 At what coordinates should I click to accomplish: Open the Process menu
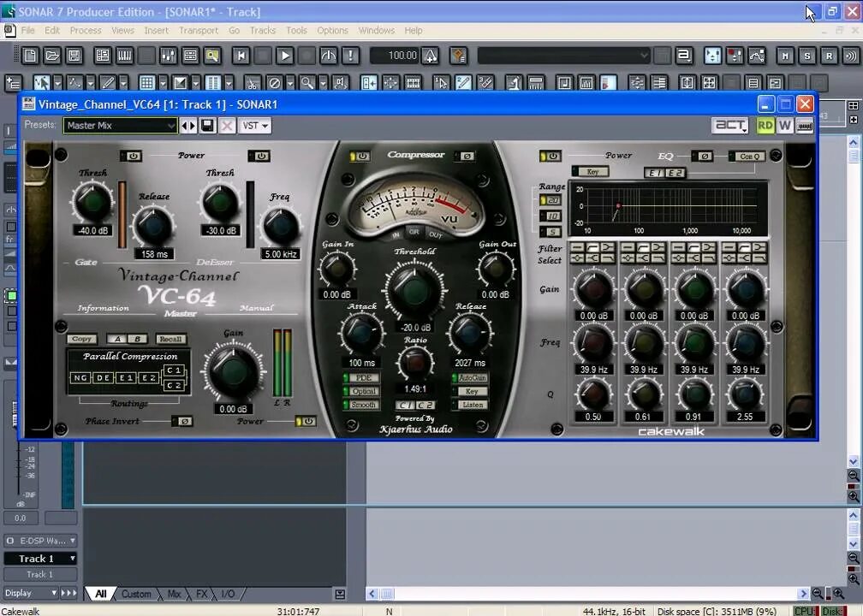(x=86, y=30)
